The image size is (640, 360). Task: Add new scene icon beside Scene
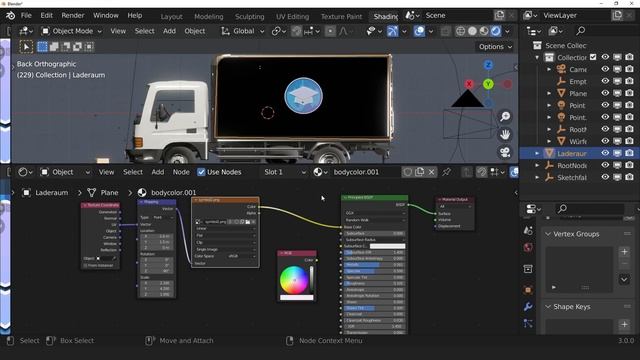point(500,16)
